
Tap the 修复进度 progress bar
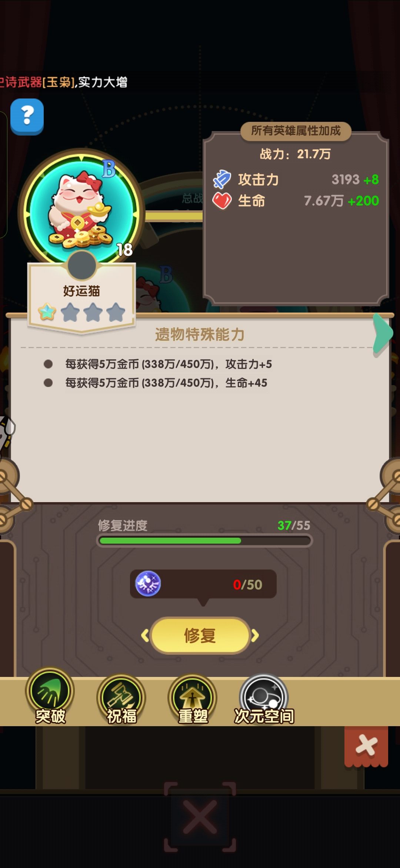[x=204, y=541]
